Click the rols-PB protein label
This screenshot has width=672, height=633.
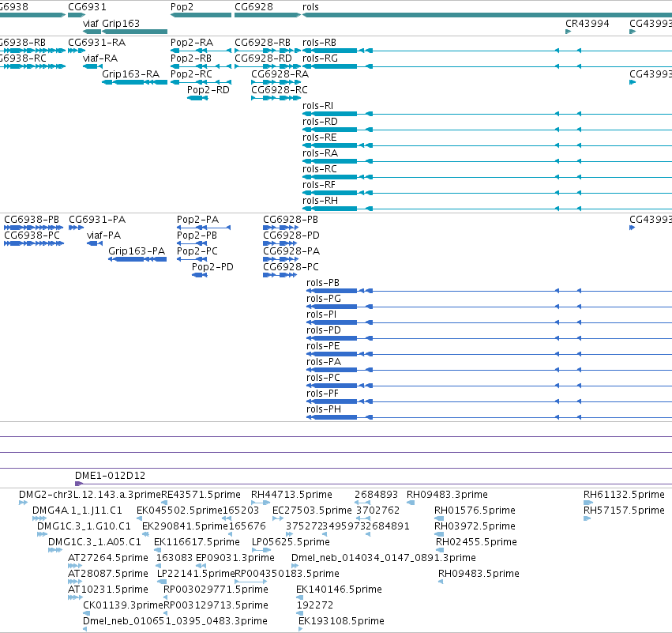(323, 283)
